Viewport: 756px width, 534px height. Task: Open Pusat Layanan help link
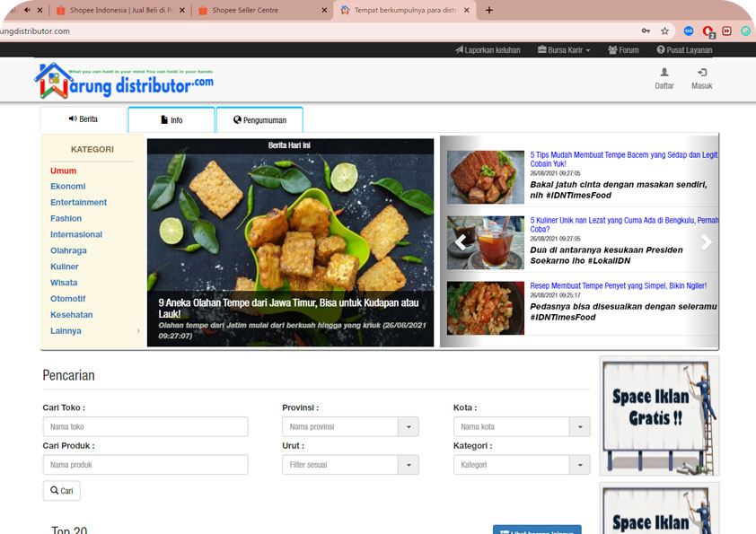(684, 49)
